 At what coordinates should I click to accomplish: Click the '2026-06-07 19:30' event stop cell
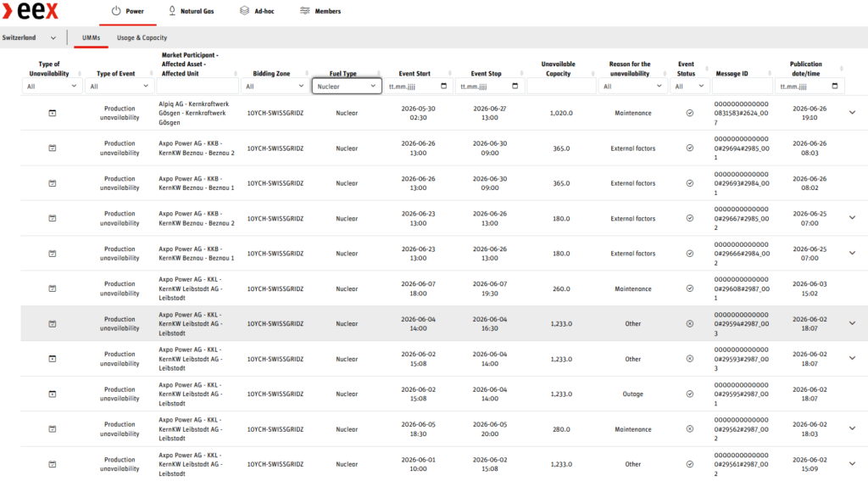tap(490, 288)
